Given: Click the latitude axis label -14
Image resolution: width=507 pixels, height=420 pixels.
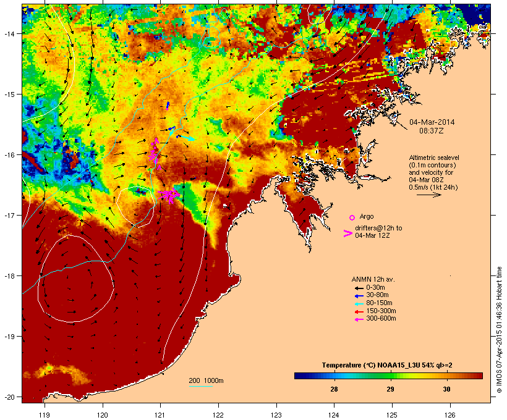Looking at the screenshot, I should pos(9,33).
